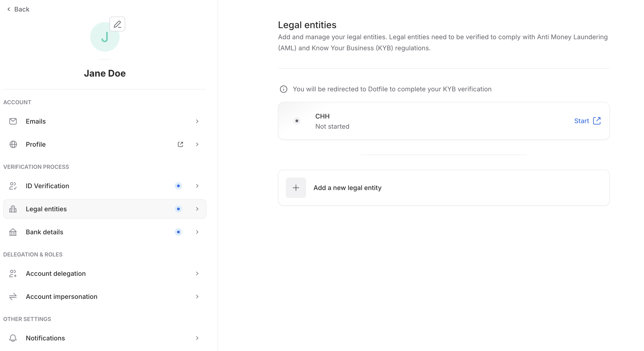Click the Notifications bell icon

coord(13,338)
